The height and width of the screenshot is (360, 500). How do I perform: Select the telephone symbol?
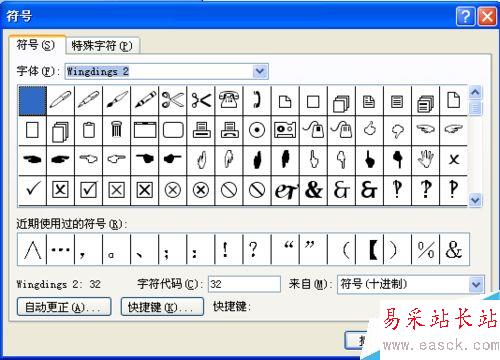point(229,101)
